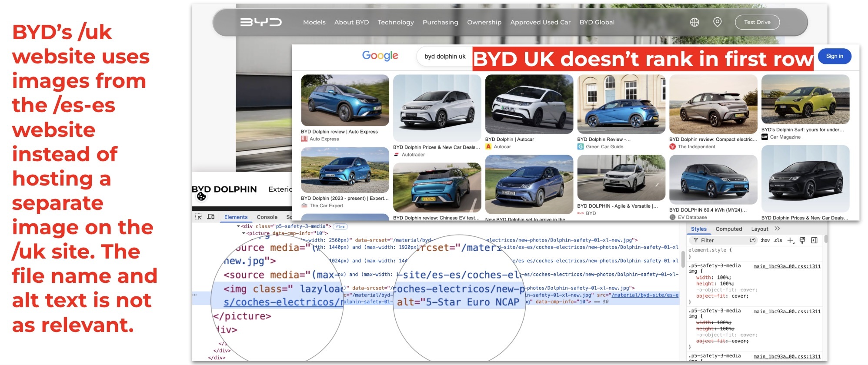Open the black Dolphin 'Prices & New Car Deals' image
The width and height of the screenshot is (868, 365).
tap(805, 179)
